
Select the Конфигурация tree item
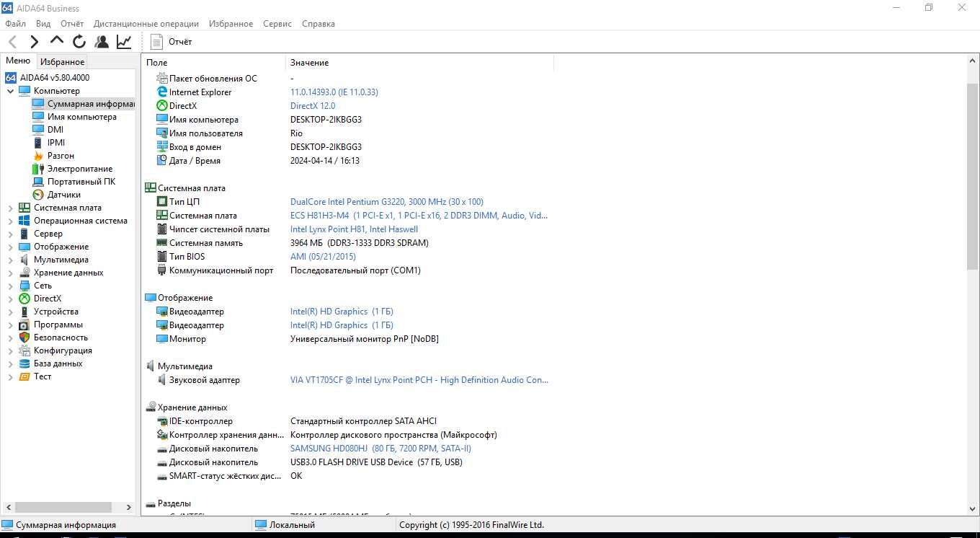63,350
